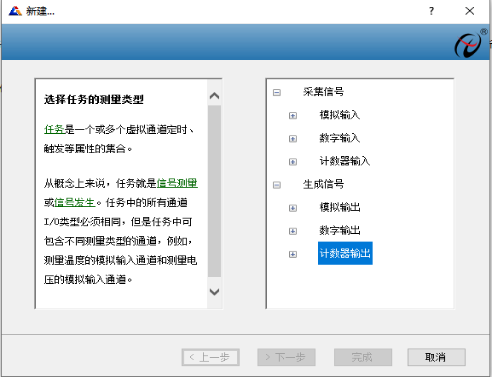Viewport: 493px width, 377px height.
Task: Click the help panel scroll-down arrow
Action: pyautogui.click(x=214, y=292)
